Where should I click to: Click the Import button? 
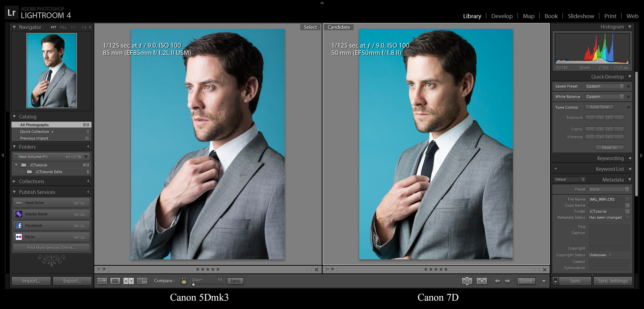click(31, 281)
